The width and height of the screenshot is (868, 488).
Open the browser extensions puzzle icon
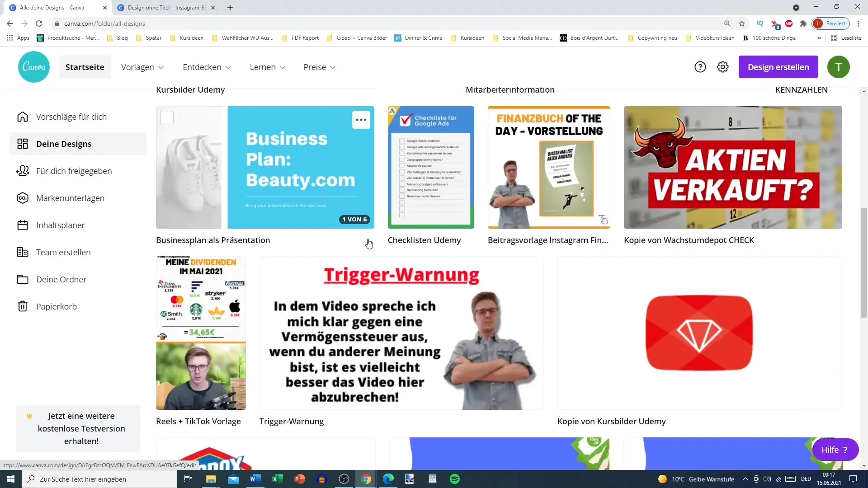(x=803, y=23)
